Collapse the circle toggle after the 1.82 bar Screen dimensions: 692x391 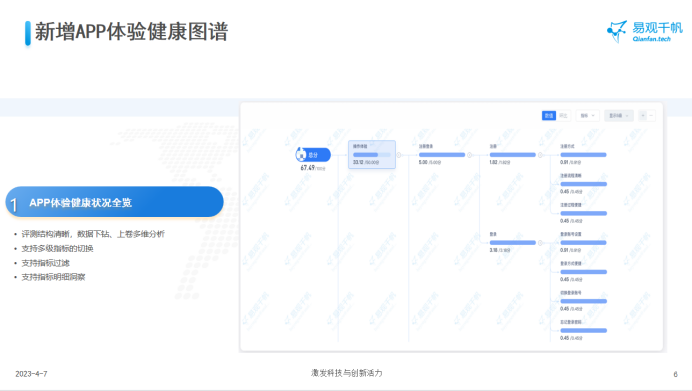(x=540, y=155)
